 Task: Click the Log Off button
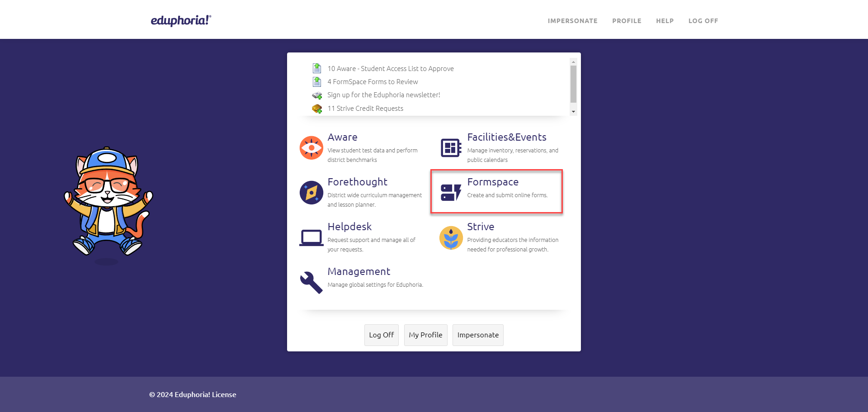click(x=381, y=335)
